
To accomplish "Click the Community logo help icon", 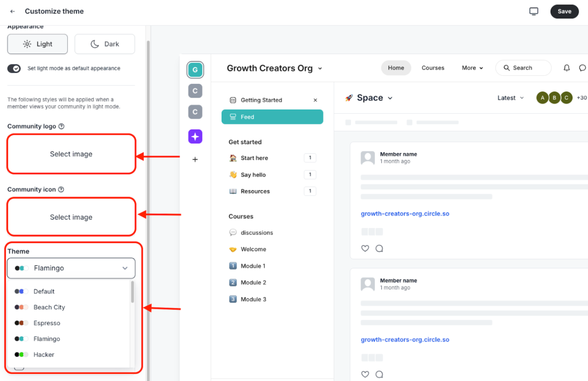I will (x=61, y=126).
